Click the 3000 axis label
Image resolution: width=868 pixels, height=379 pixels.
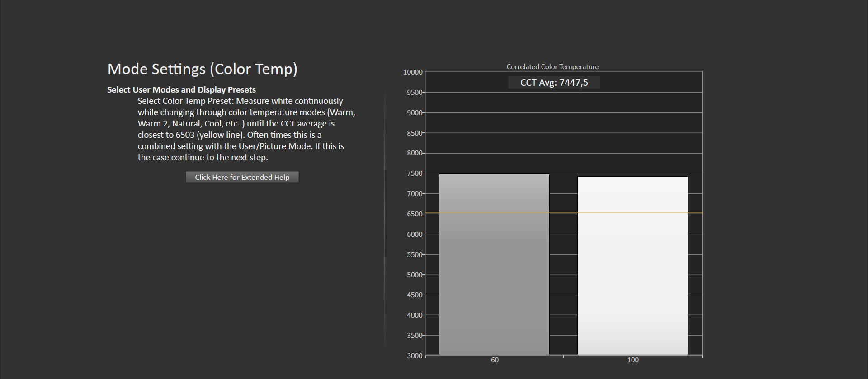coord(415,356)
